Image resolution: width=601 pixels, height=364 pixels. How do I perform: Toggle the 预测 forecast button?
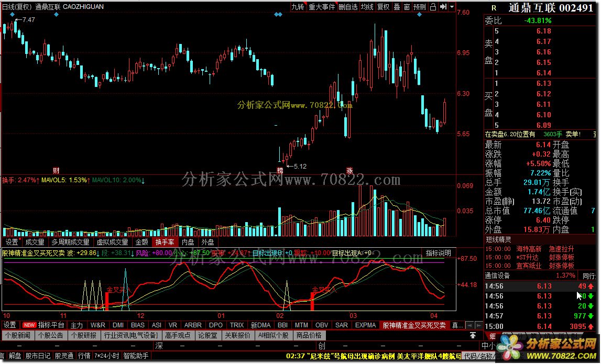pos(420,6)
